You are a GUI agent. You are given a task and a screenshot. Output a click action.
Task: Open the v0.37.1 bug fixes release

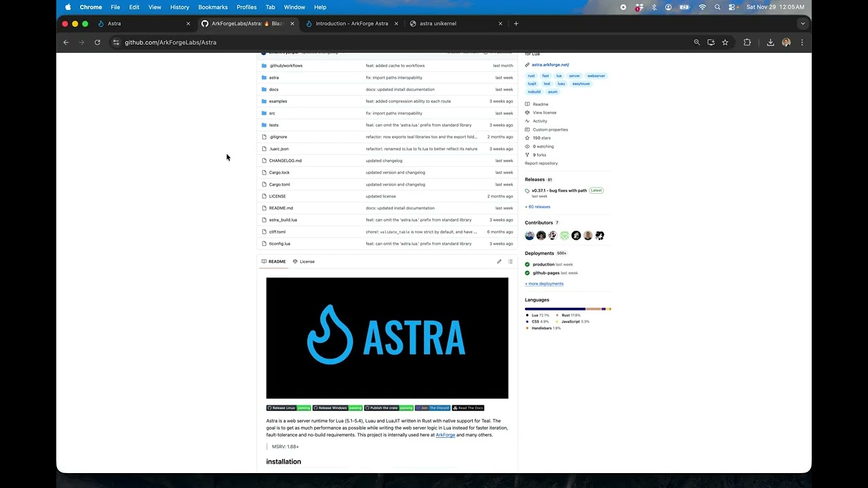559,190
